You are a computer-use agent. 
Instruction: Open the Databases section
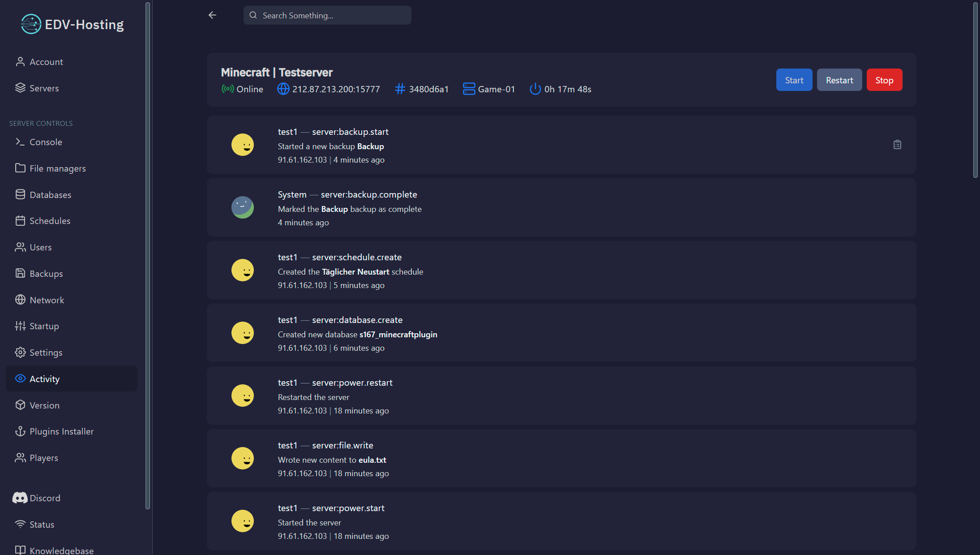point(72,195)
